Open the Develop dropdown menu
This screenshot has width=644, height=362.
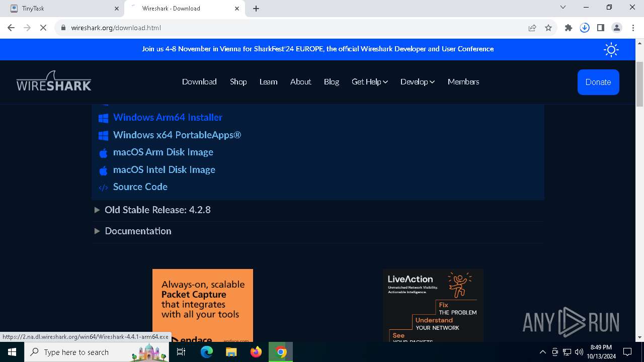[x=418, y=81]
